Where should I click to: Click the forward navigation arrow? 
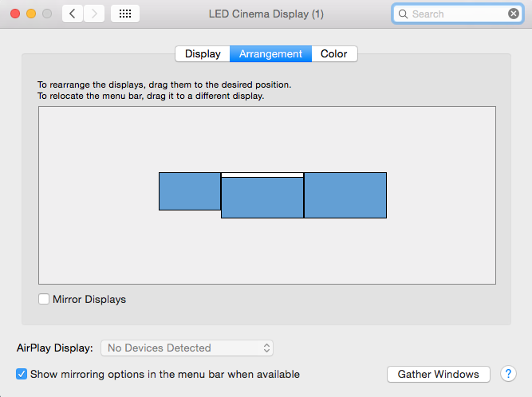(x=94, y=14)
